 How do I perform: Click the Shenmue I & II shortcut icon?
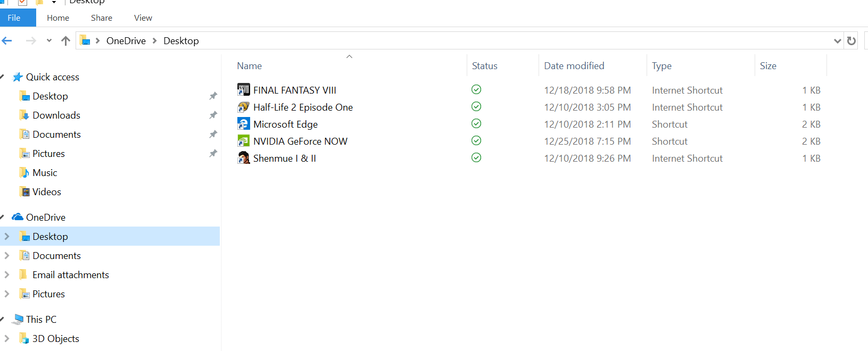point(243,158)
